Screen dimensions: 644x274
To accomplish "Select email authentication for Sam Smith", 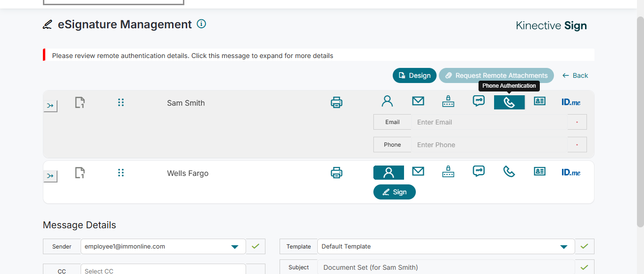I will (418, 101).
